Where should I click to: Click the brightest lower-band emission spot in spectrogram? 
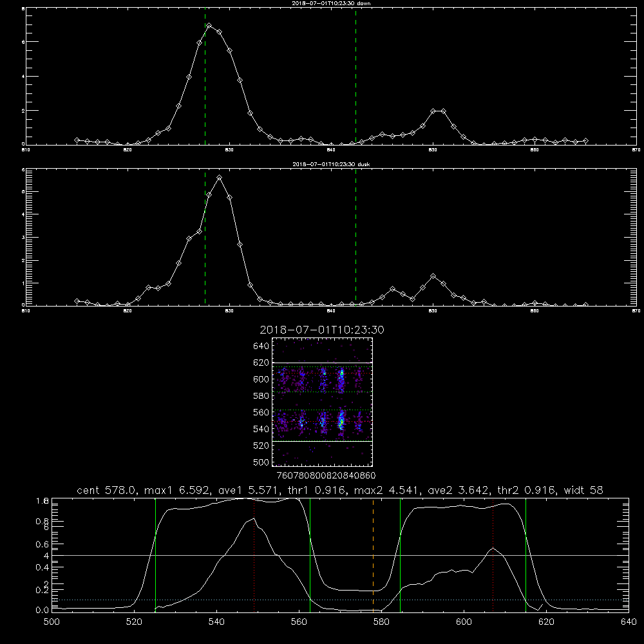click(x=341, y=420)
